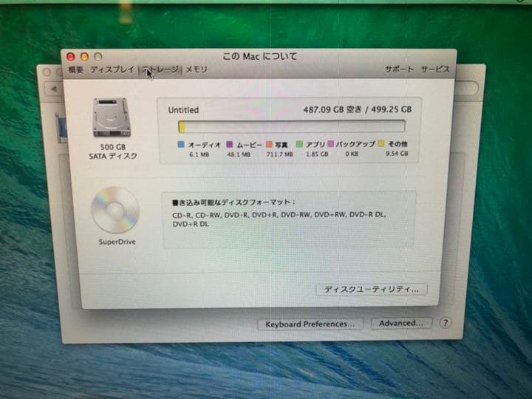Screen dimensions: 532x399
Task: Click the 9.54 GB その他 value
Action: point(397,154)
